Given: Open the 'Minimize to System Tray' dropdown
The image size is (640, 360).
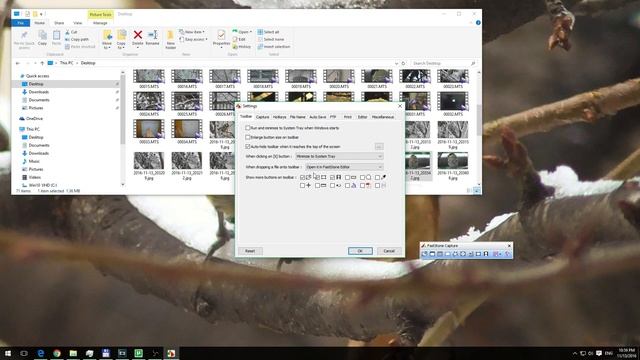Looking at the screenshot, I should [x=340, y=156].
